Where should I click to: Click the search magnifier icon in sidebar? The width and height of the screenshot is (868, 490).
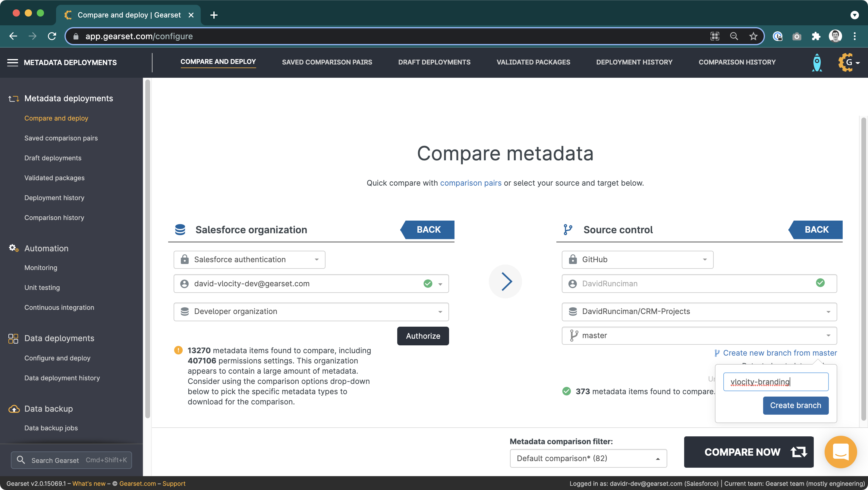[21, 460]
